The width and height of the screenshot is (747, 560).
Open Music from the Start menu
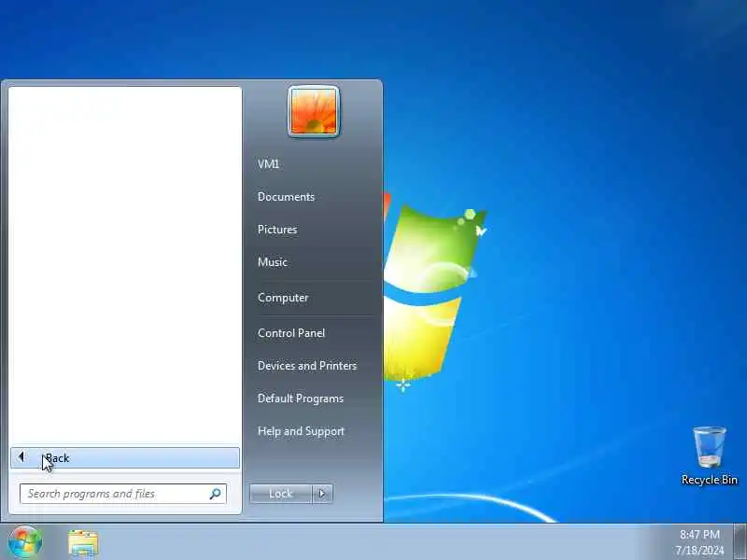tap(273, 262)
